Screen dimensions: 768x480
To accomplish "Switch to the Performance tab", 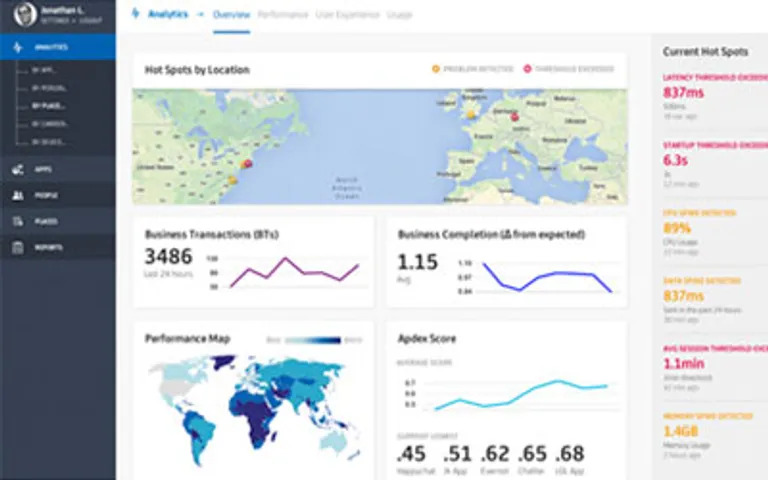I will coord(282,15).
